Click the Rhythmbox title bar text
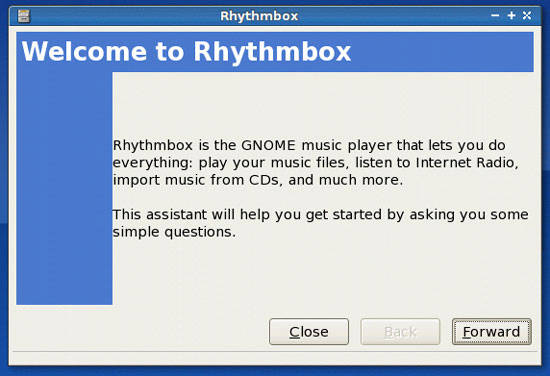The height and width of the screenshot is (376, 550). pos(259,16)
